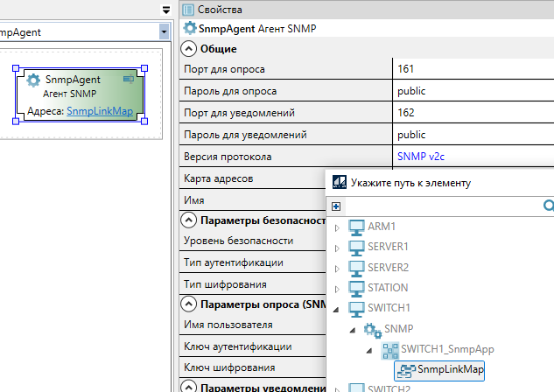Click the SNMP gears icon in tree
This screenshot has width=554, height=392.
point(372,329)
